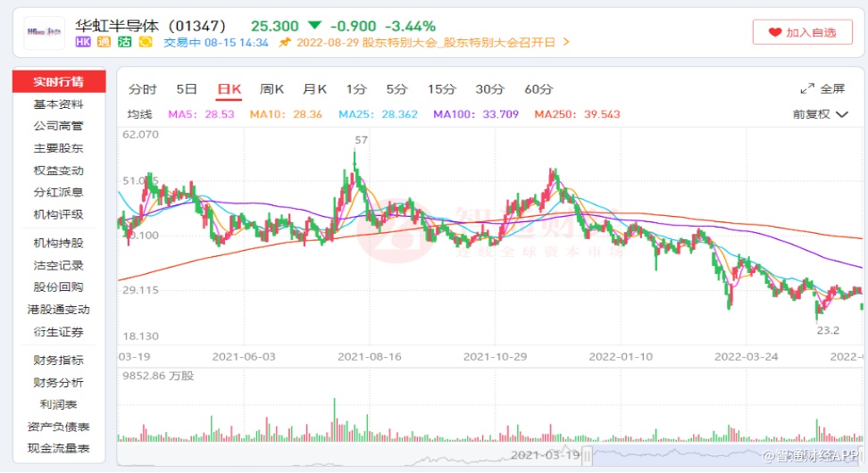This screenshot has height=473, width=868.
Task: Open 利润表 in the sidebar
Action: (x=59, y=404)
